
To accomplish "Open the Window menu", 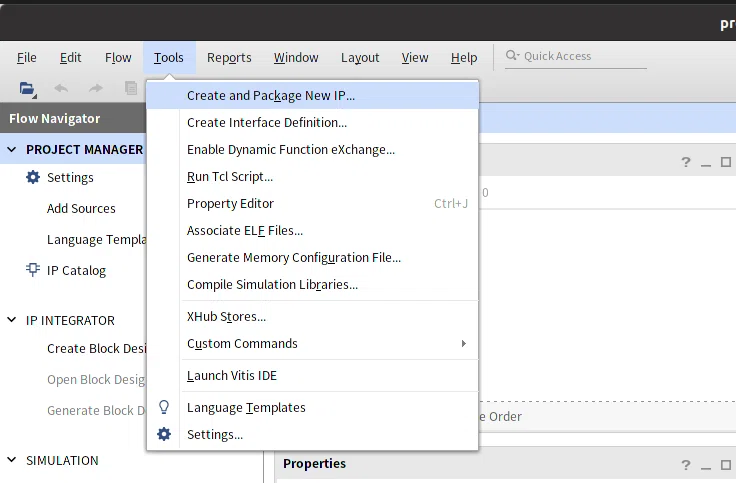I will pos(296,57).
